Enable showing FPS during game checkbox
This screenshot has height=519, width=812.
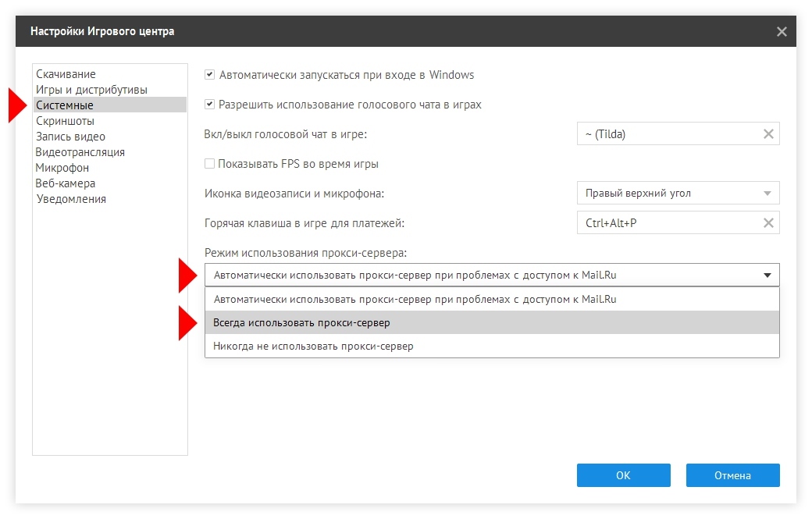209,164
